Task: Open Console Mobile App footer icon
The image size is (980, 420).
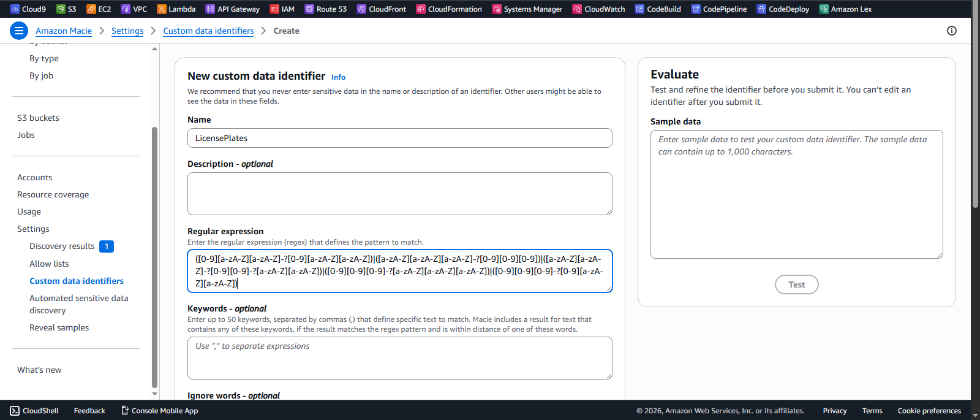Action: pyautogui.click(x=125, y=411)
